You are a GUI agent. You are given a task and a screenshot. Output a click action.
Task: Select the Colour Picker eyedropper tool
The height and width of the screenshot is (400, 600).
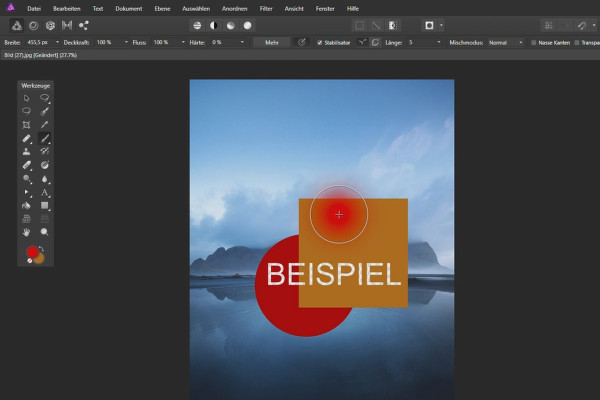point(44,125)
